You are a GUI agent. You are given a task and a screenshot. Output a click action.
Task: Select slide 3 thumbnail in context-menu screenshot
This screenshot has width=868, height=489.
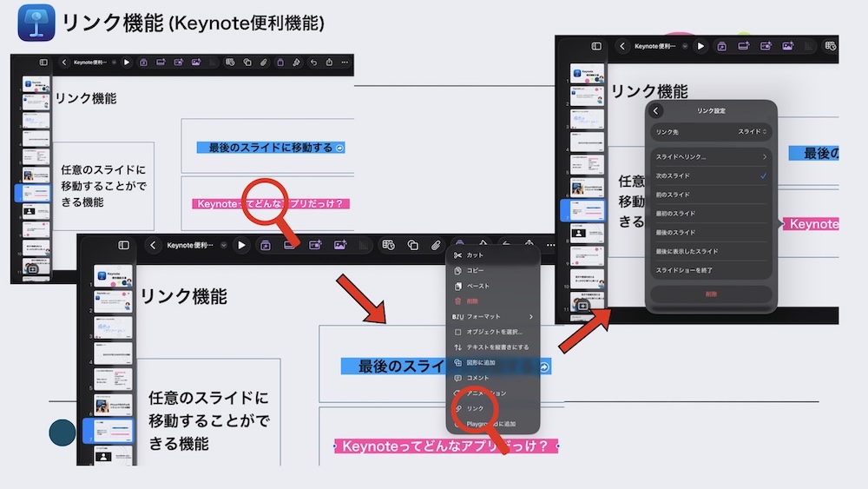(x=114, y=327)
